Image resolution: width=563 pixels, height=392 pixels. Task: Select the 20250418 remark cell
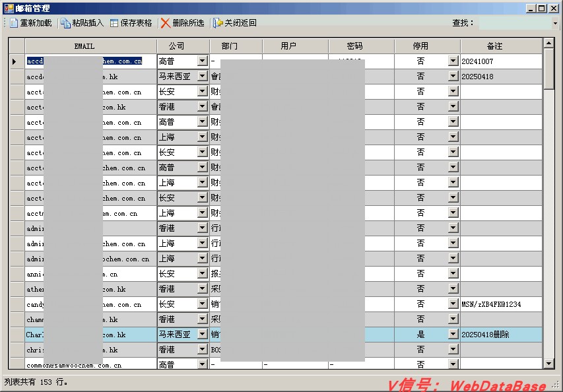(x=501, y=77)
